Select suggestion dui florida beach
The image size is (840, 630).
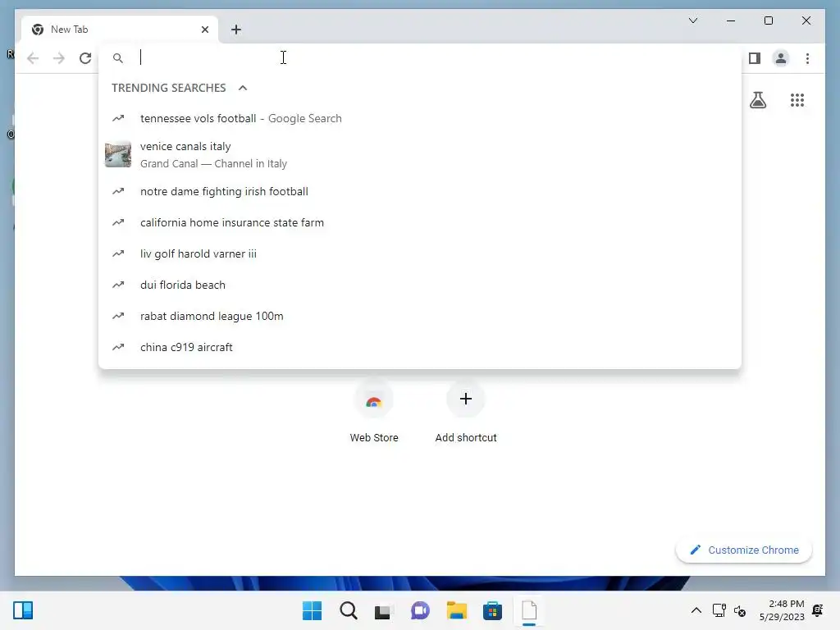coord(420,285)
